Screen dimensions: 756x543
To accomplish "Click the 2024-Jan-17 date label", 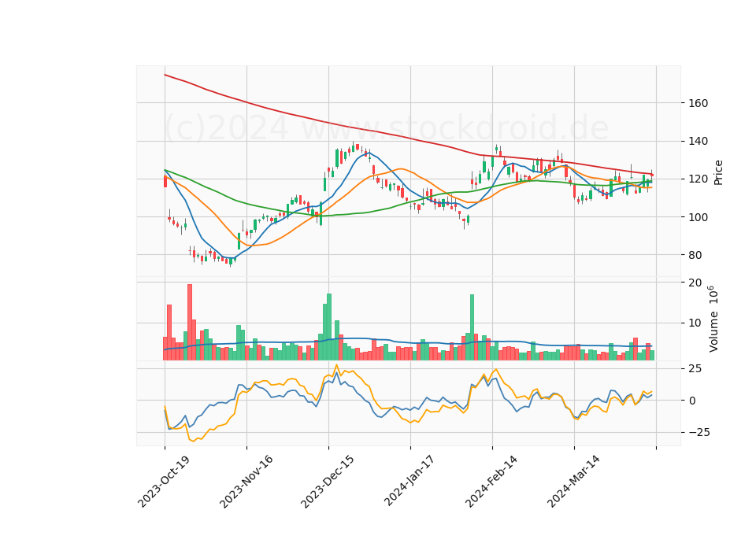I will pos(409,481).
